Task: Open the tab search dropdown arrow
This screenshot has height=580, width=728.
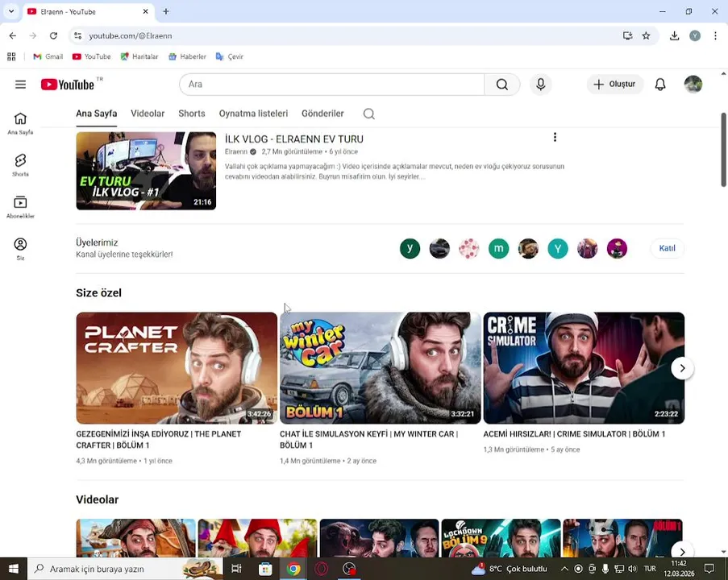Action: pyautogui.click(x=11, y=11)
